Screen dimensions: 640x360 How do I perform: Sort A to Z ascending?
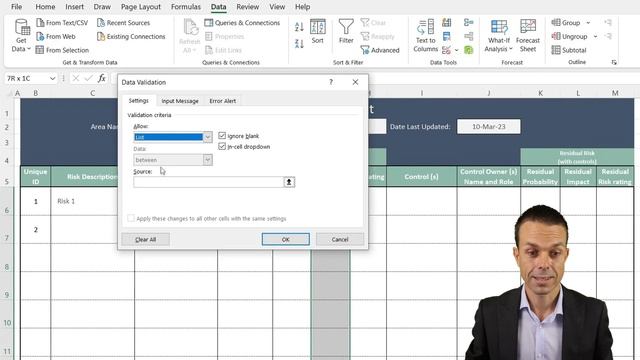tap(299, 27)
